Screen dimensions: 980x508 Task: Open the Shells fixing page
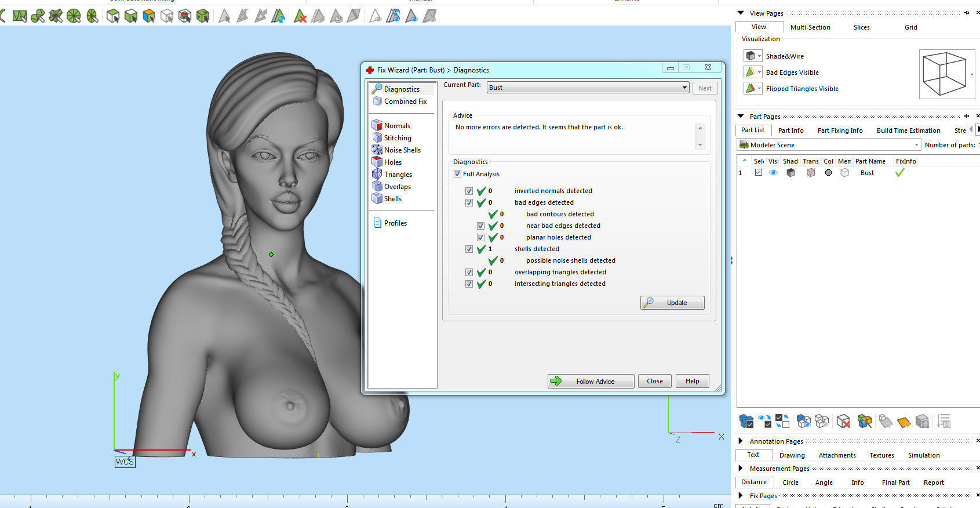click(x=392, y=199)
